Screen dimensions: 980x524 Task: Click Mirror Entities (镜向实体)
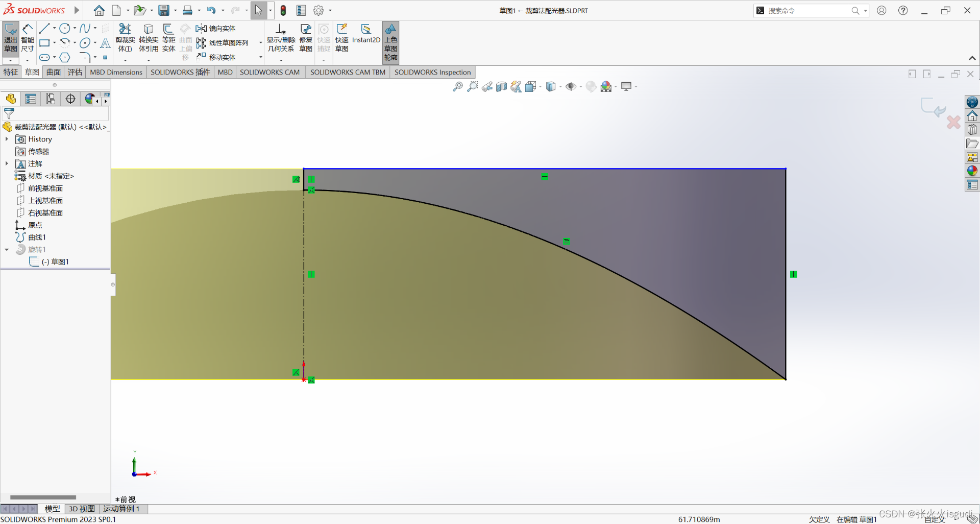point(215,29)
